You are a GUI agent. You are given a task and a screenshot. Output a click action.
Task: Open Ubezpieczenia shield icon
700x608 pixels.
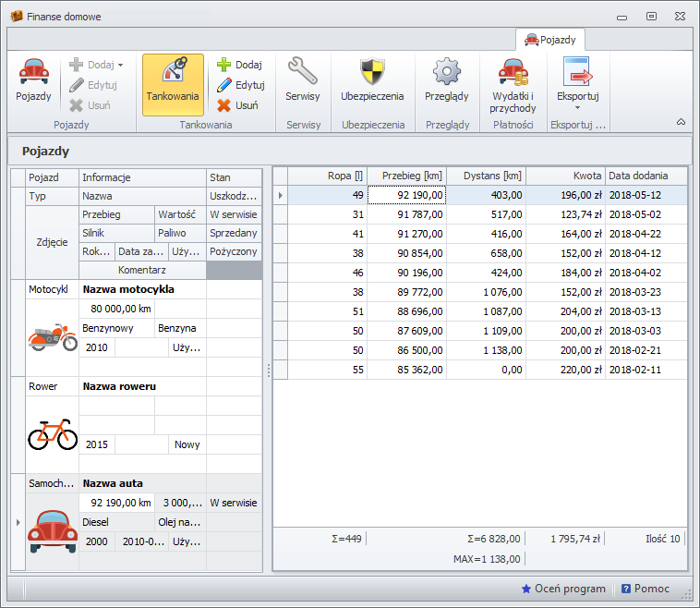point(372,81)
